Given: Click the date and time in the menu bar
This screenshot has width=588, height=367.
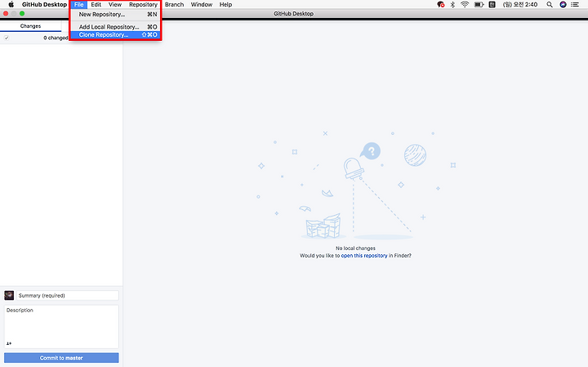Looking at the screenshot, I should pos(520,5).
